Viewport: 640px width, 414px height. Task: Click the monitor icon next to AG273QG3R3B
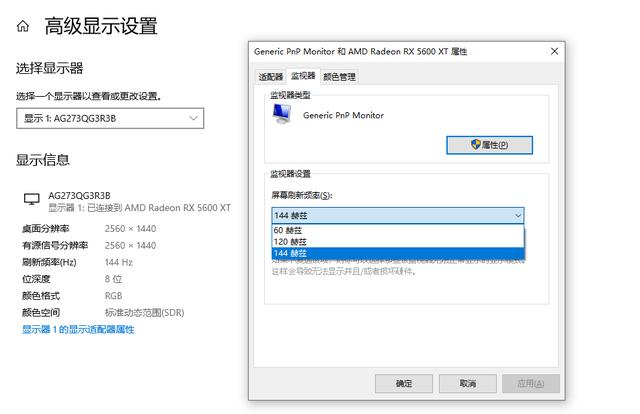(31, 200)
